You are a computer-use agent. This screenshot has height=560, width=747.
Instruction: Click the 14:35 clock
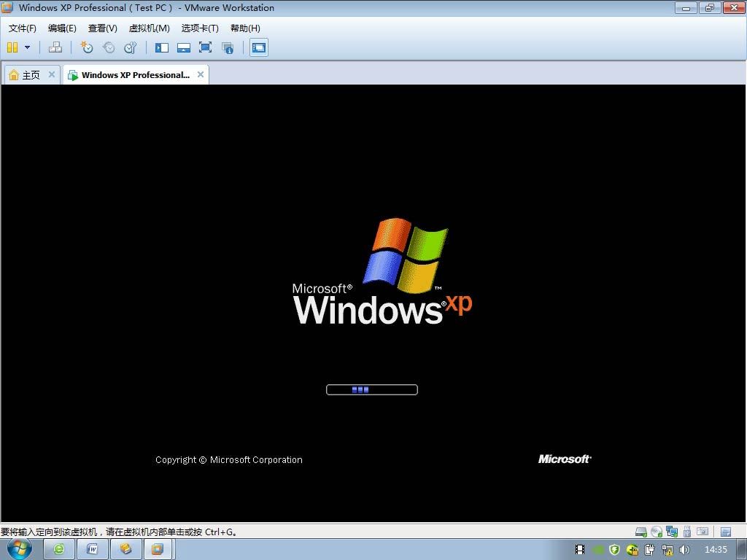point(716,550)
